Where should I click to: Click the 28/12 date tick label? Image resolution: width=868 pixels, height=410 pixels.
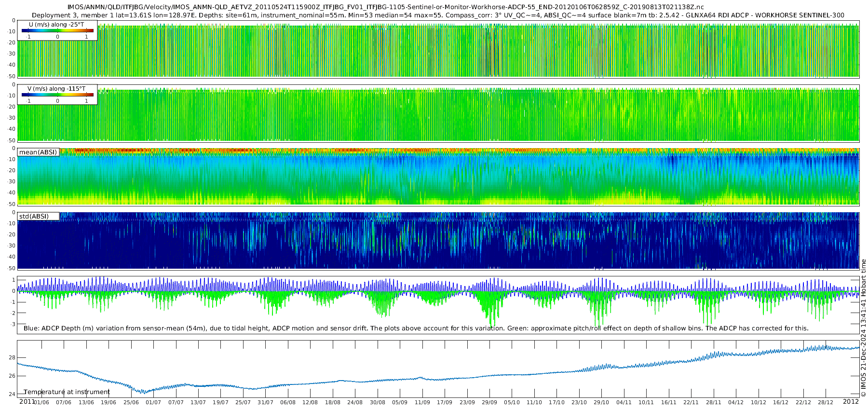[x=825, y=402]
